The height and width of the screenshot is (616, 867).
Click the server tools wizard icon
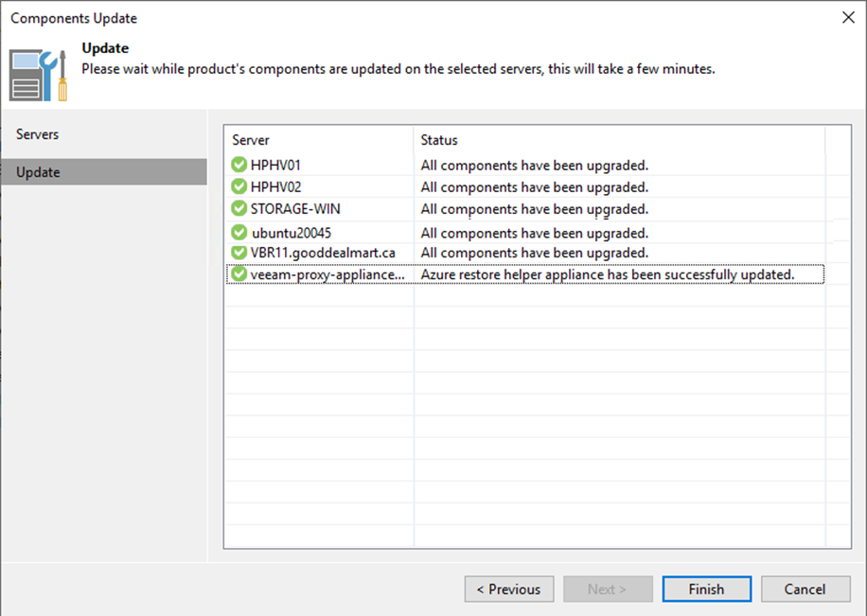coord(38,75)
